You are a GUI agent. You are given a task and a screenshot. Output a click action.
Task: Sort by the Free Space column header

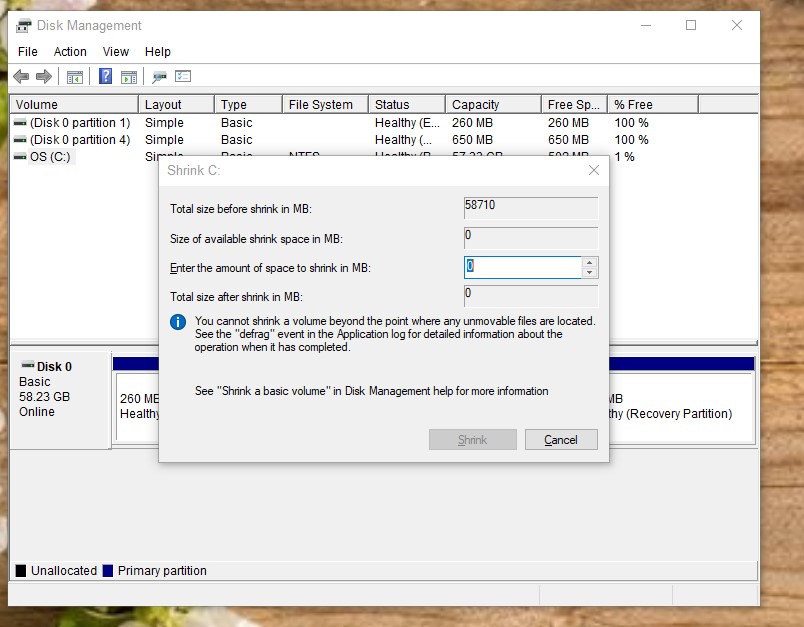574,105
